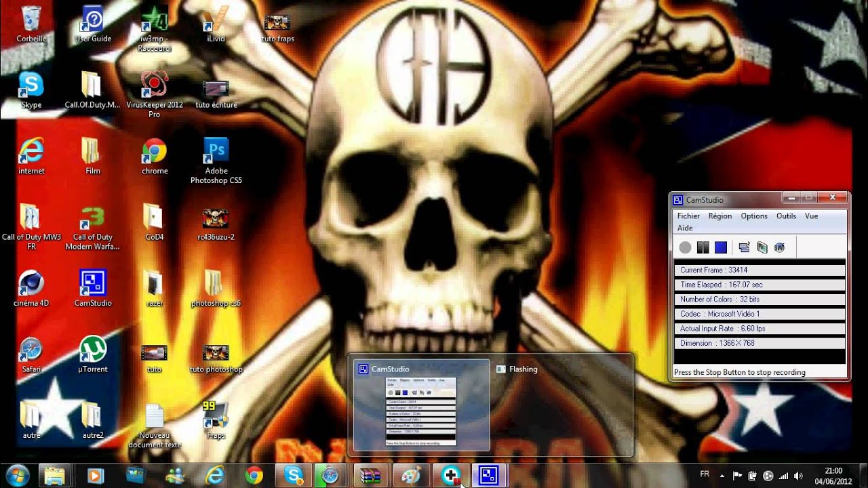Open the Film folder on desktop

pos(93,157)
